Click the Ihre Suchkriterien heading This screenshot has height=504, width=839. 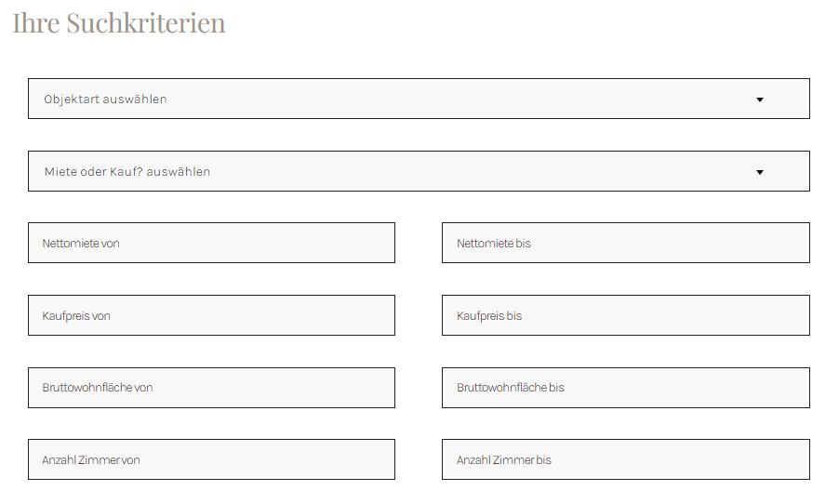pyautogui.click(x=119, y=23)
